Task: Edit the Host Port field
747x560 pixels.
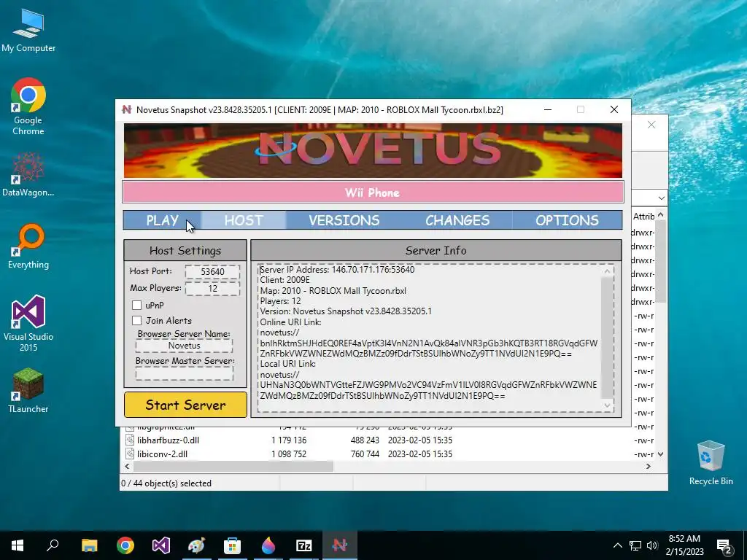Action: pyautogui.click(x=212, y=272)
